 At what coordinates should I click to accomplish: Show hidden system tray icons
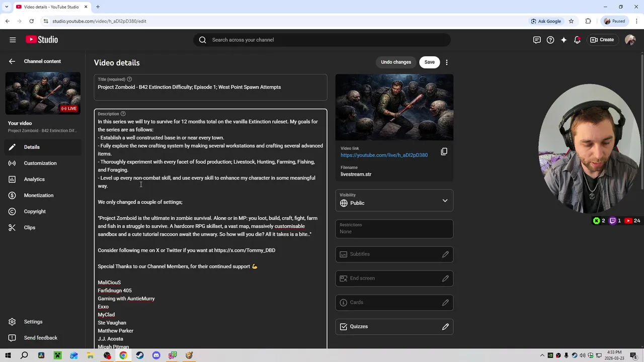[542, 355]
